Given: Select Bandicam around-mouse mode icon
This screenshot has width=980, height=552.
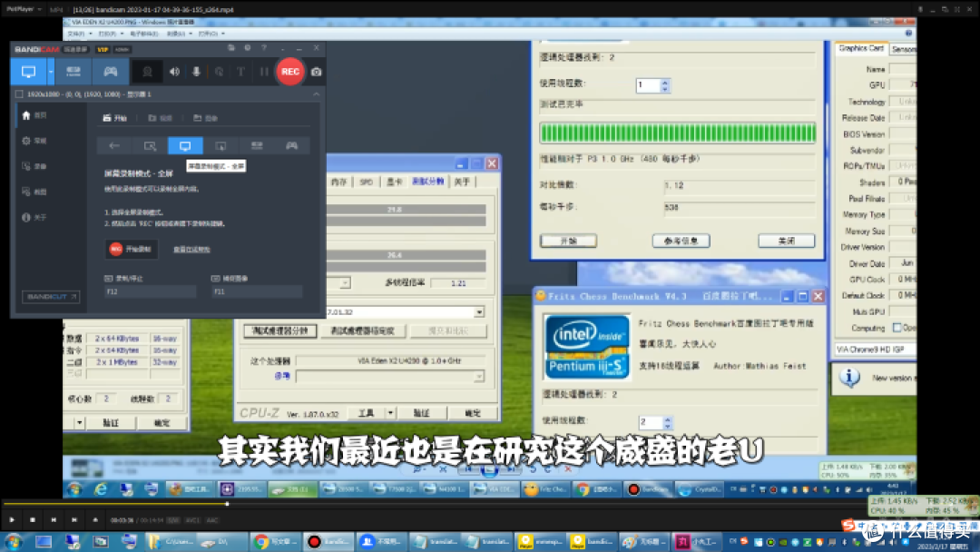Looking at the screenshot, I should pyautogui.click(x=220, y=145).
